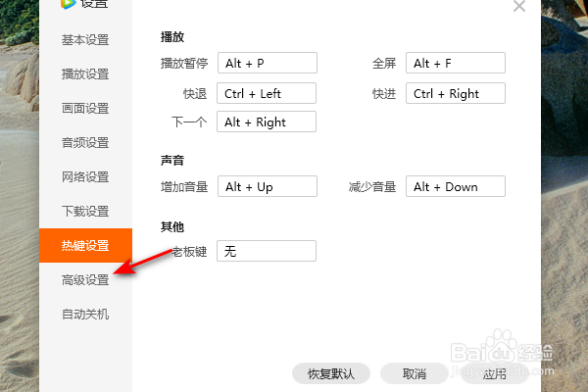Click the 增加音量 hotkey field

coord(268,186)
